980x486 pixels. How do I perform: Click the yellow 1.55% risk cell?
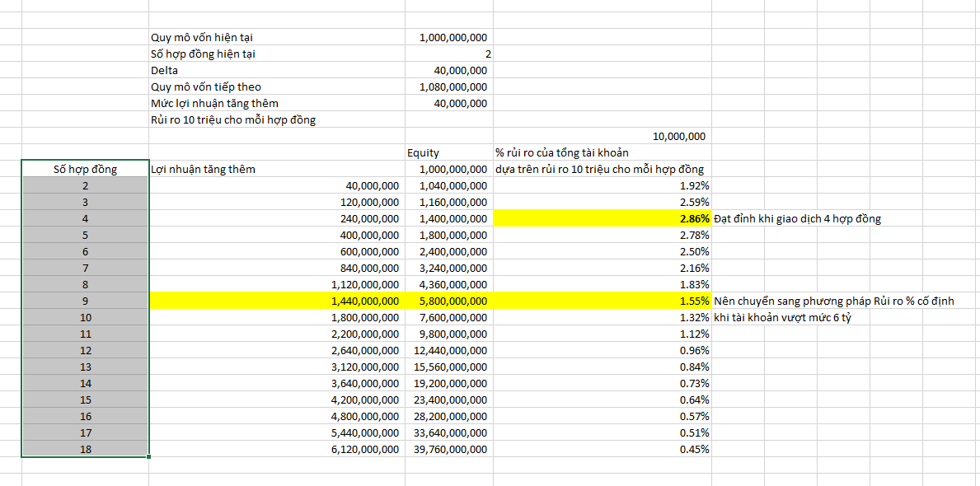point(602,301)
